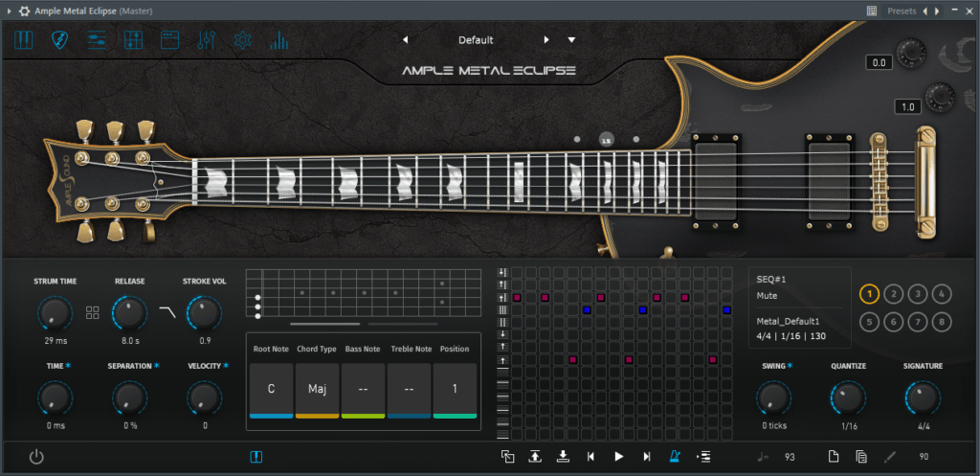Click the power bypass icon
Screen dimensions: 980x476
(36, 457)
